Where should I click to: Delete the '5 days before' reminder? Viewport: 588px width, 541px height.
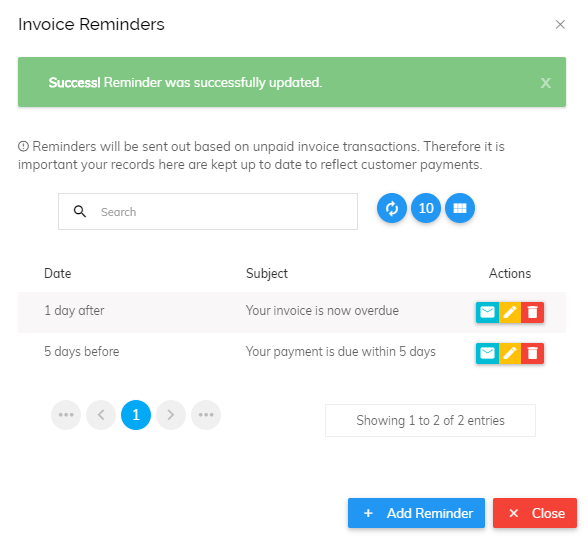532,353
